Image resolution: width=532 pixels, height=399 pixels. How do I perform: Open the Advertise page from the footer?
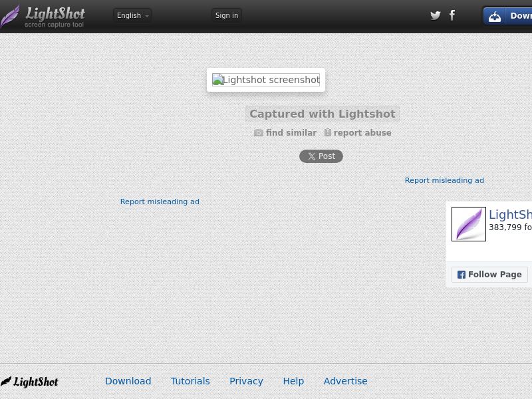coord(345,381)
